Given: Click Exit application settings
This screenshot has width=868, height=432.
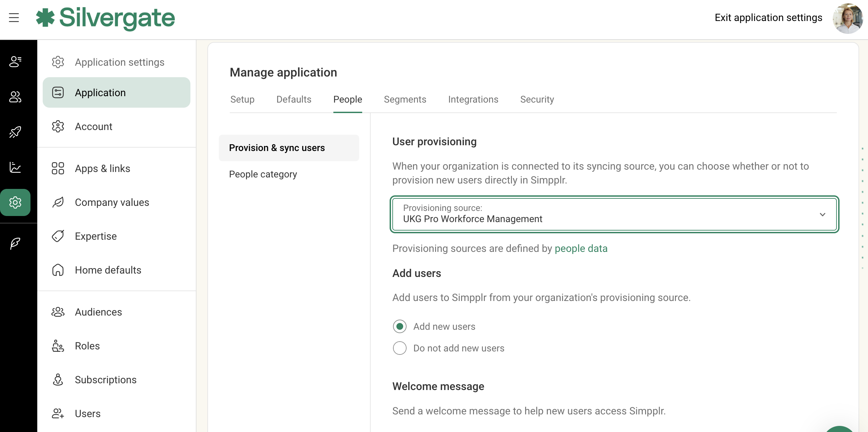Looking at the screenshot, I should (768, 18).
